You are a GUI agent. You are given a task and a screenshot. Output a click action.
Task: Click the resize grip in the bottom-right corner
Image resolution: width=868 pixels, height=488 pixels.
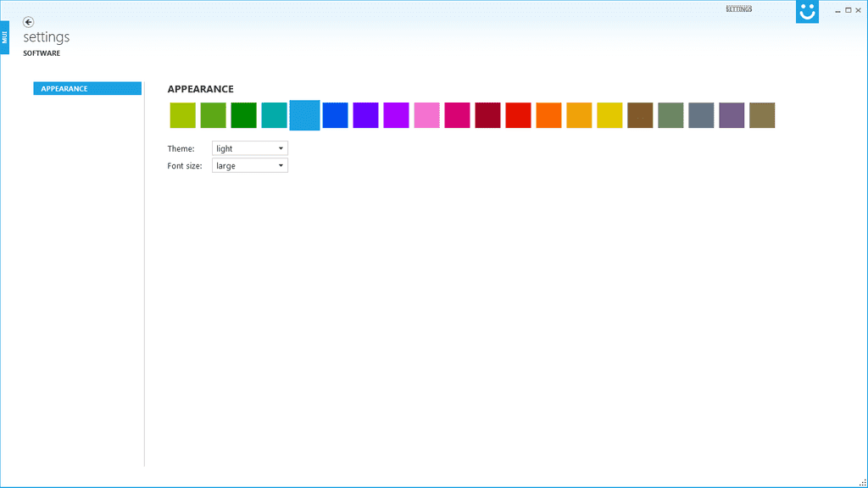pyautogui.click(x=863, y=483)
